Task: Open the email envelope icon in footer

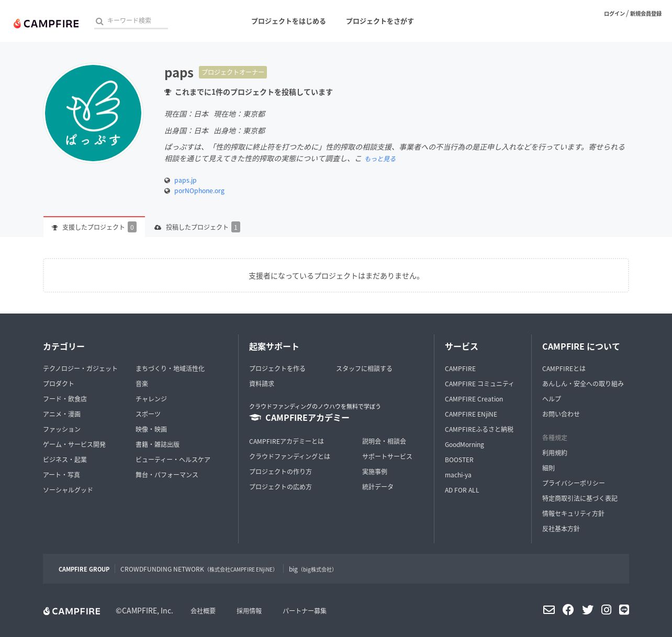Action: pos(548,610)
